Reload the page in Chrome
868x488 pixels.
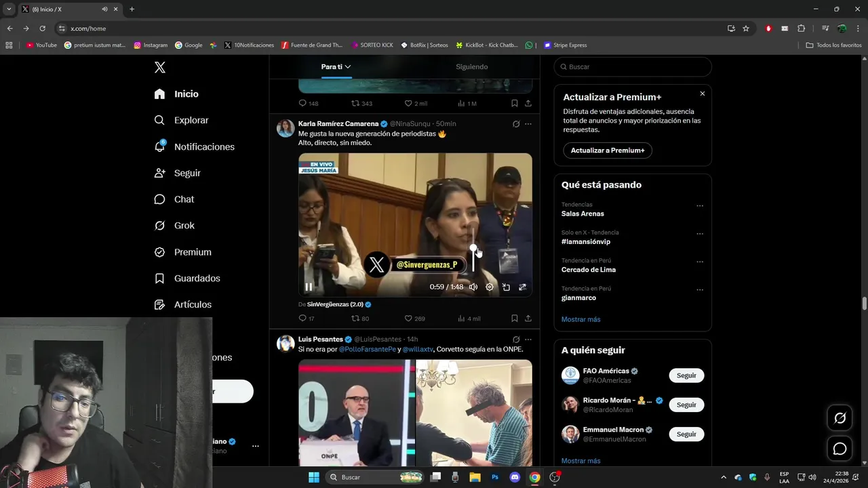[42, 28]
